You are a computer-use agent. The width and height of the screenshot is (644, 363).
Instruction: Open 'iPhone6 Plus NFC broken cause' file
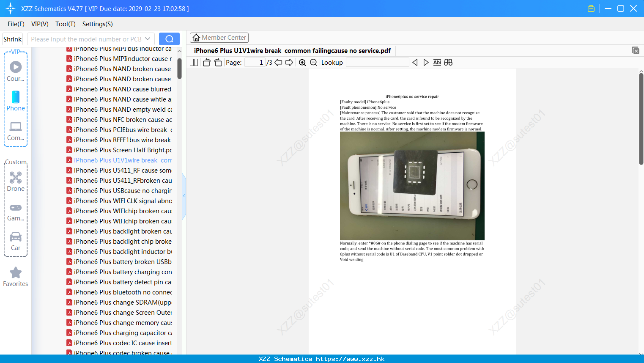pos(119,120)
